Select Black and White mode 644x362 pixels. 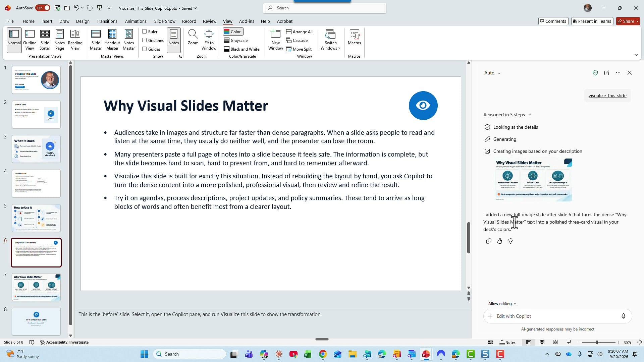click(242, 49)
